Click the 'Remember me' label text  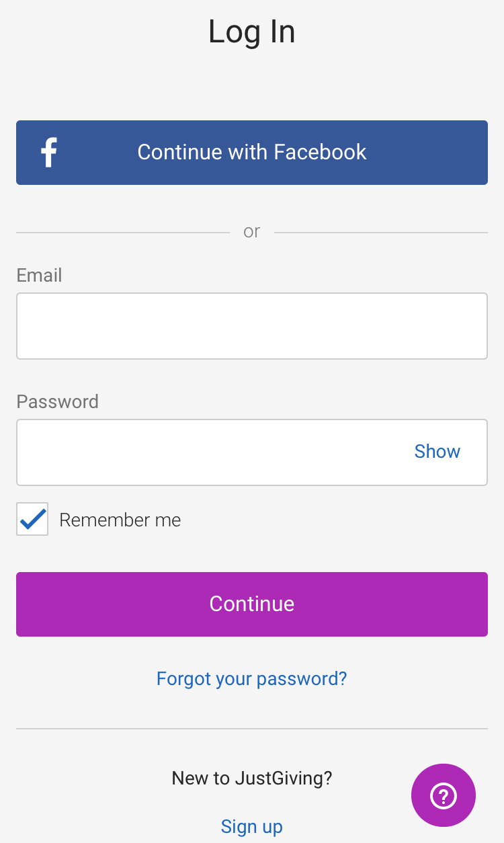coord(120,520)
